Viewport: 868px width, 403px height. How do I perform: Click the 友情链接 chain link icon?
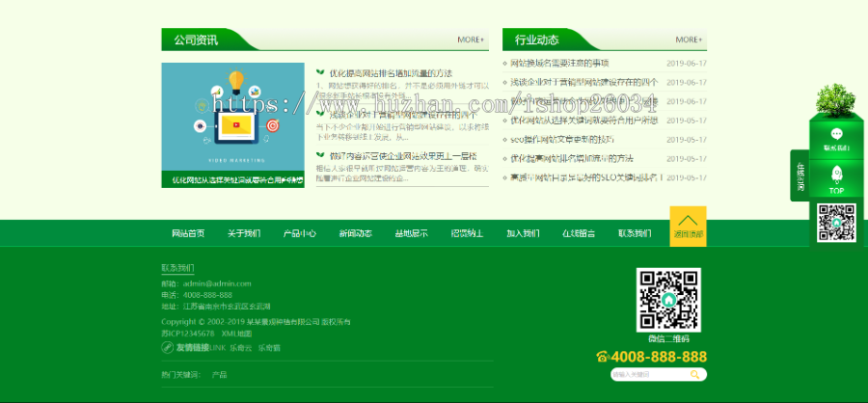168,348
